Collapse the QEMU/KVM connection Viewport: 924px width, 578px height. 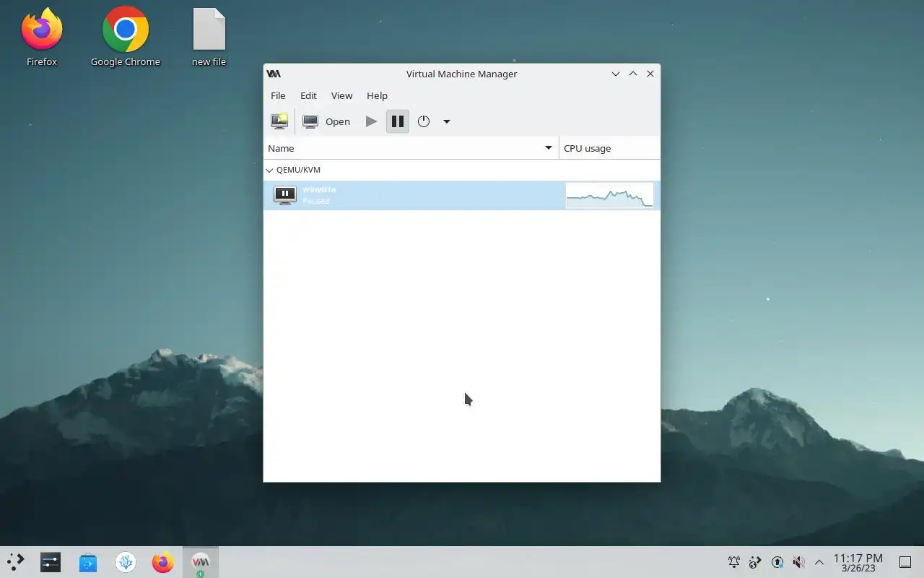269,171
